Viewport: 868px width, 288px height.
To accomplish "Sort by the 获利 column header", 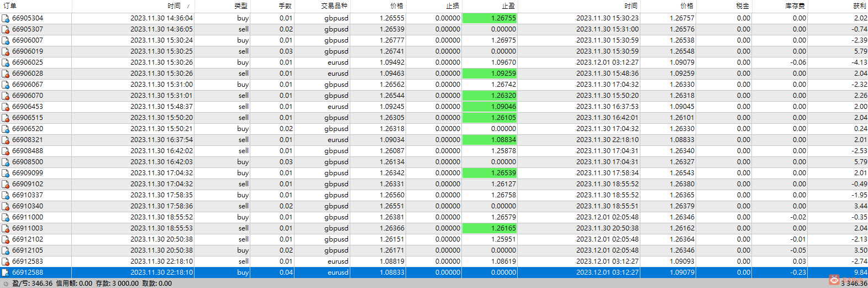I will [x=838, y=6].
